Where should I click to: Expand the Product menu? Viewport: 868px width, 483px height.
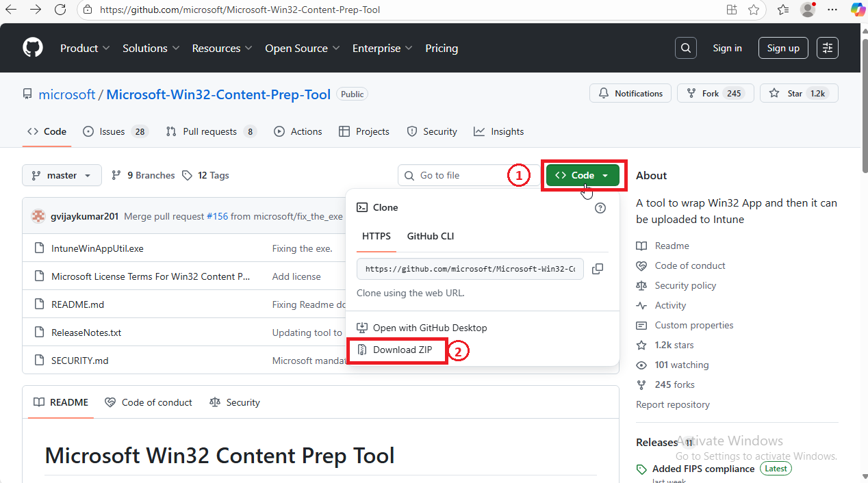pyautogui.click(x=85, y=48)
